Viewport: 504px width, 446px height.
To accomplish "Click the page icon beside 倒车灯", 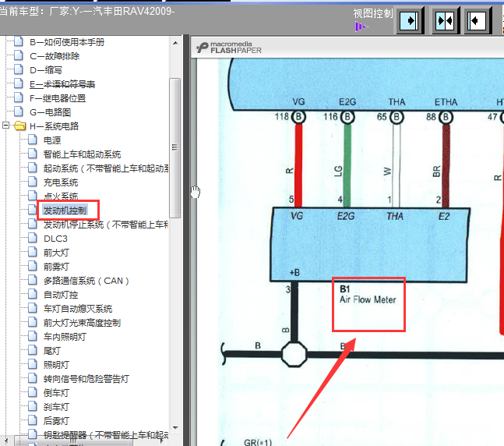I will (32, 392).
